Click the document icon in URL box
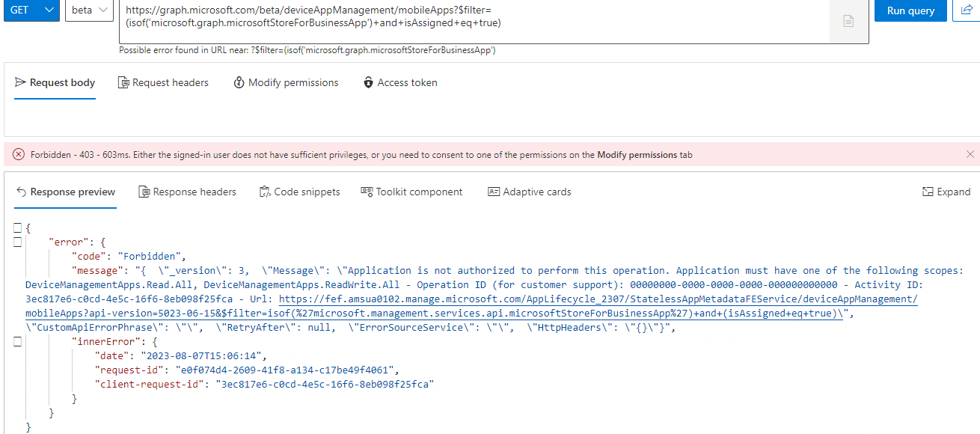The image size is (980, 434). tap(848, 22)
